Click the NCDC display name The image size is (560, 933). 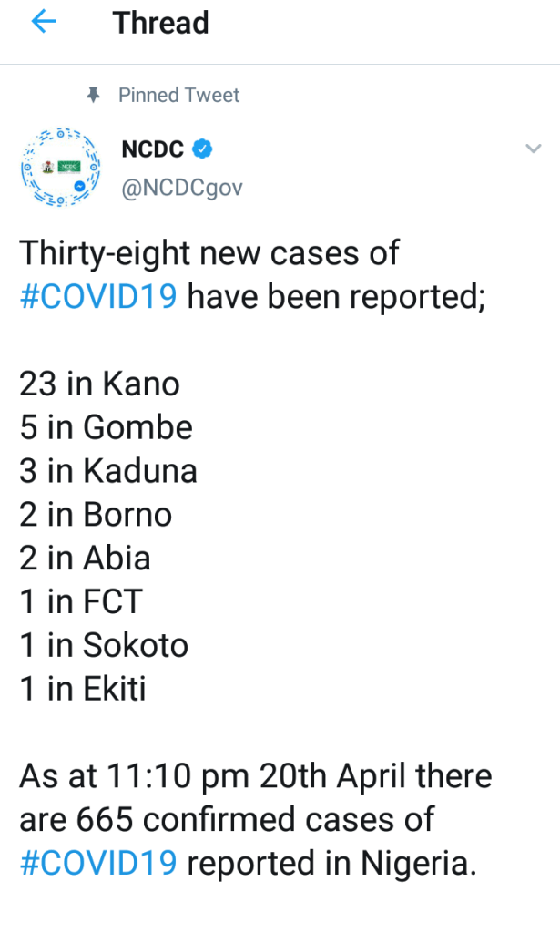click(152, 149)
